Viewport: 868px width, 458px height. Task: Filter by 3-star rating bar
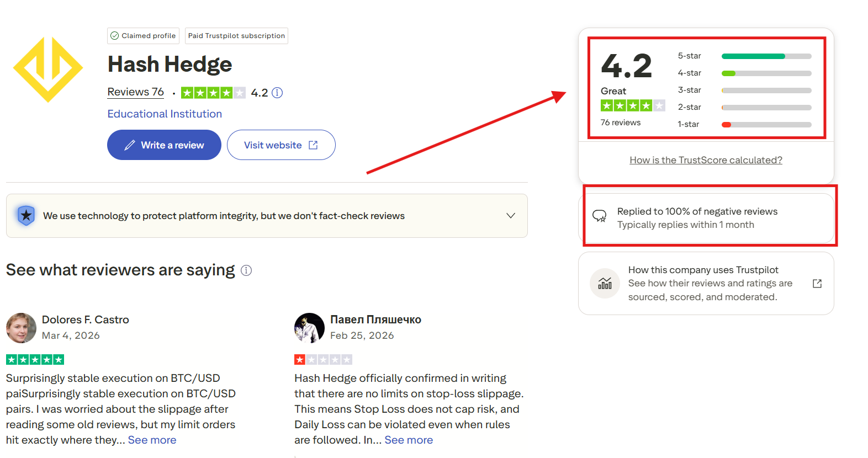[766, 90]
